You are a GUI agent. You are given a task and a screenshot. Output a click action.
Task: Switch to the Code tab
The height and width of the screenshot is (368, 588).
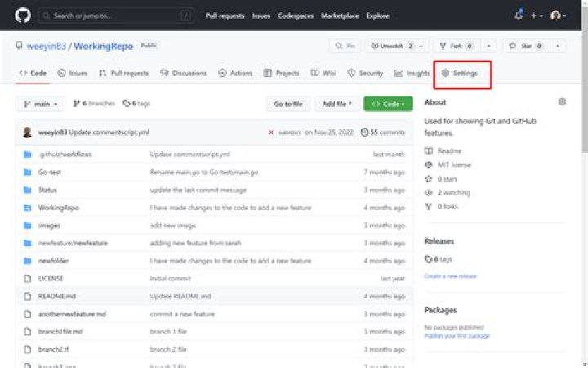point(33,73)
